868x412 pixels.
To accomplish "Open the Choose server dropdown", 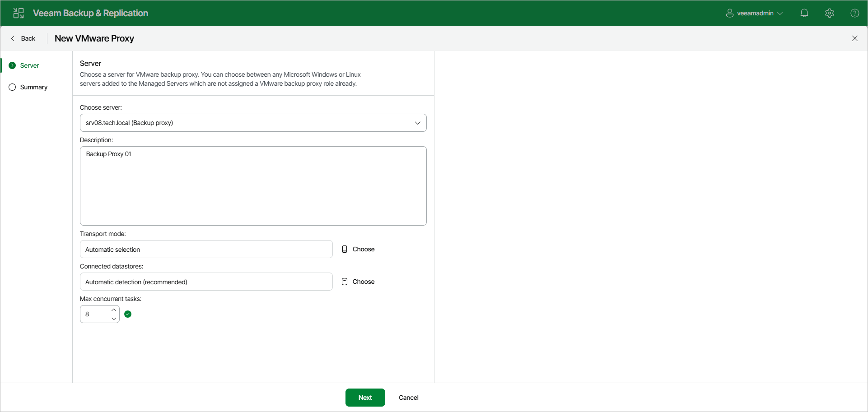I will pos(253,123).
